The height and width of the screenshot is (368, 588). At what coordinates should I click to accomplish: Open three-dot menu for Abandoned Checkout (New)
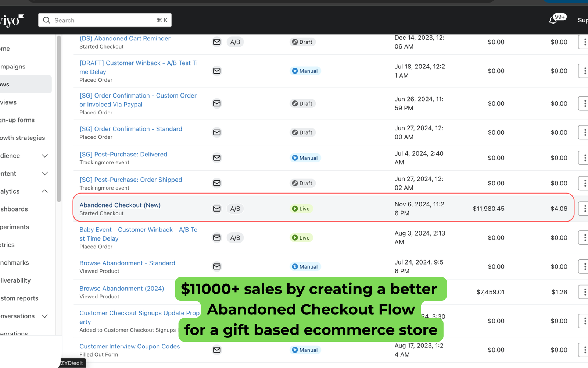[584, 209]
